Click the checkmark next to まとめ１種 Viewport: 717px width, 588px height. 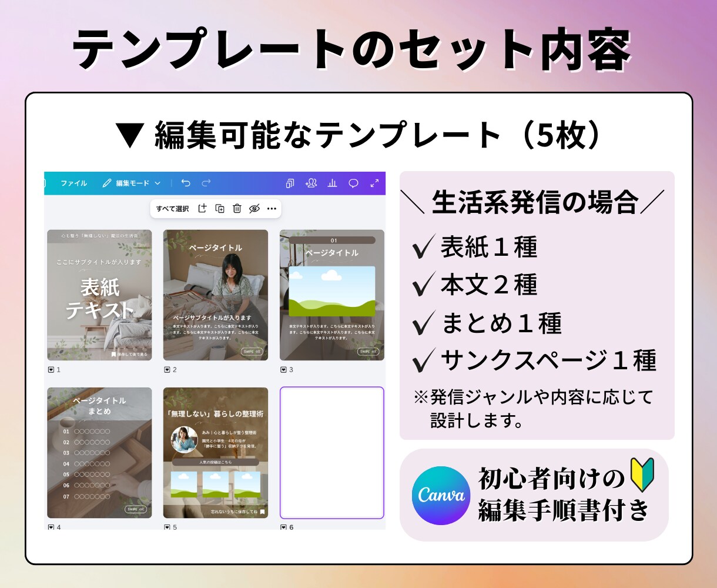click(x=423, y=323)
